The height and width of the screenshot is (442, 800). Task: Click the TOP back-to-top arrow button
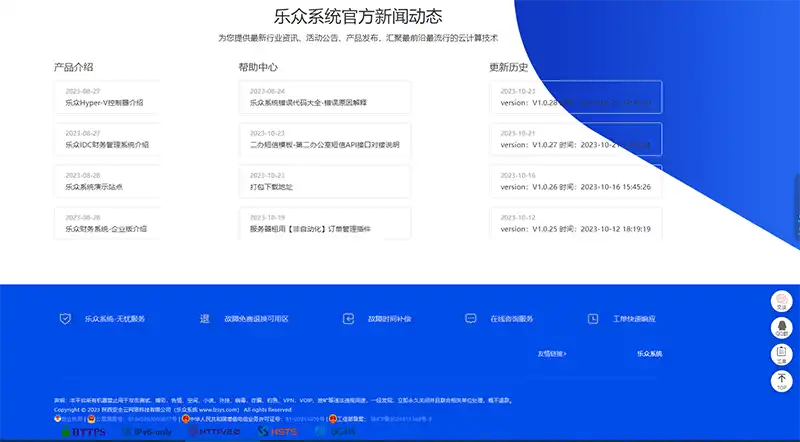[x=781, y=381]
